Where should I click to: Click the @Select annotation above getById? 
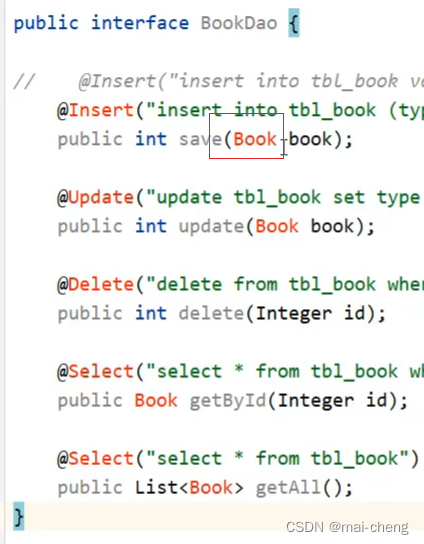[95, 372]
